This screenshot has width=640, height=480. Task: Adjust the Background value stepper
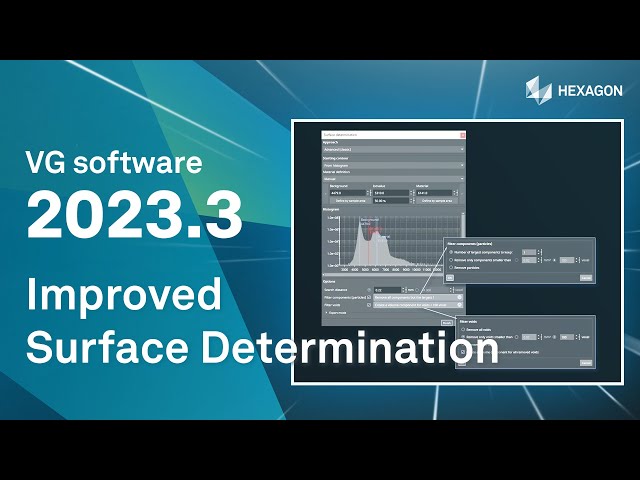pyautogui.click(x=369, y=193)
